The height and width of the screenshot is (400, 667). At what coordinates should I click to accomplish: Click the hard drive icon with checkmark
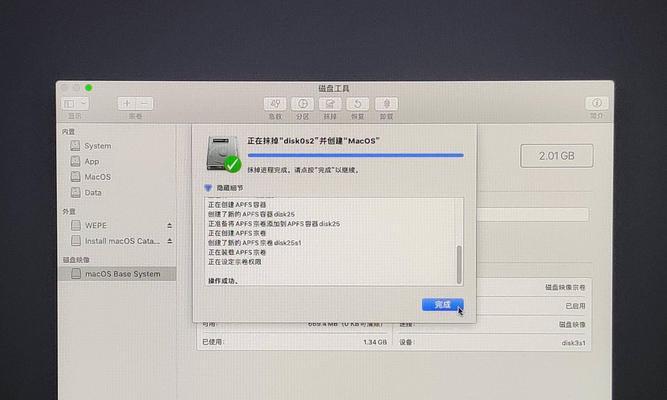click(224, 154)
